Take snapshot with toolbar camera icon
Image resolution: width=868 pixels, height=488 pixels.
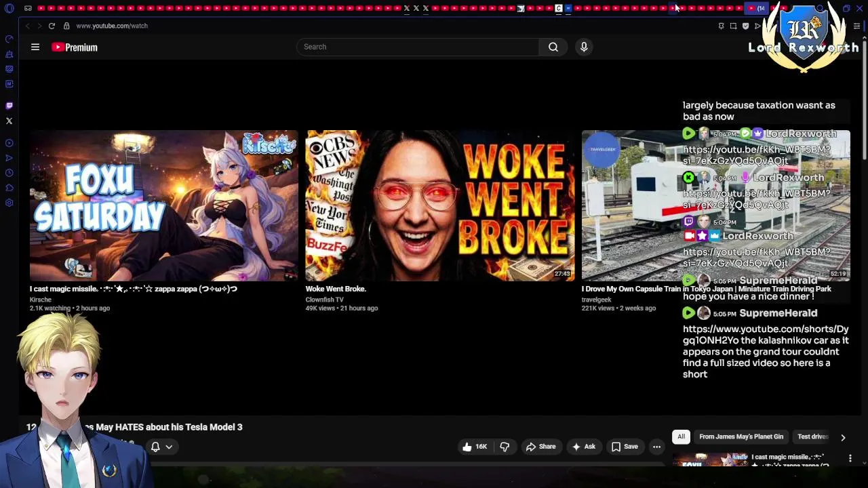(733, 26)
